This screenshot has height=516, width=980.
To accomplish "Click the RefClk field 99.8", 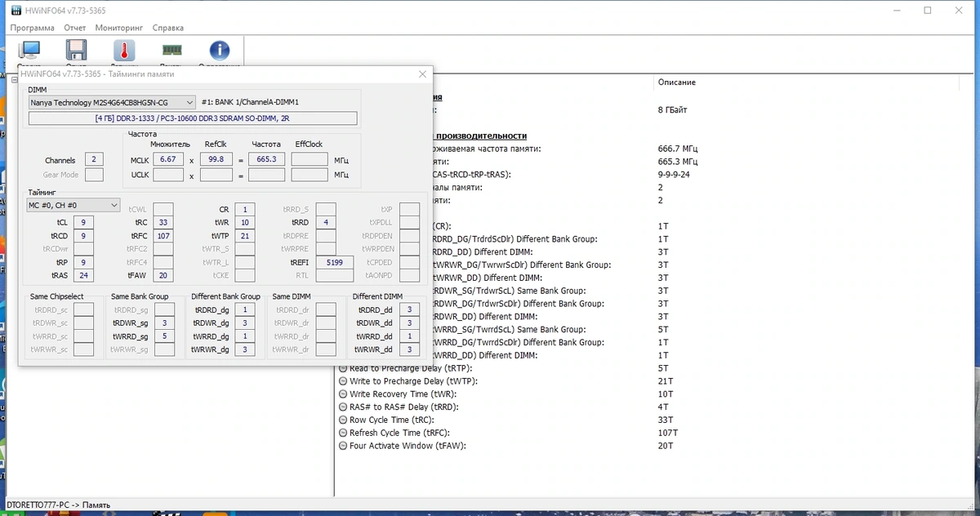I will [216, 159].
